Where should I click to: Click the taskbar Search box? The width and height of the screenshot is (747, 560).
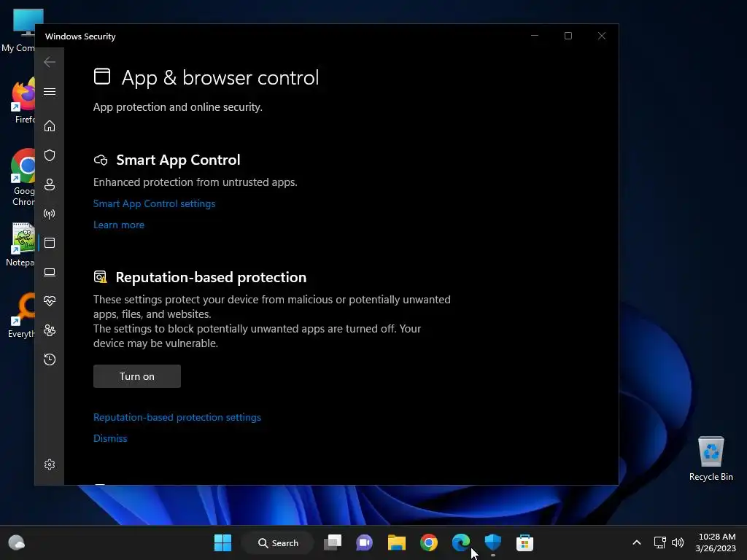pyautogui.click(x=278, y=542)
